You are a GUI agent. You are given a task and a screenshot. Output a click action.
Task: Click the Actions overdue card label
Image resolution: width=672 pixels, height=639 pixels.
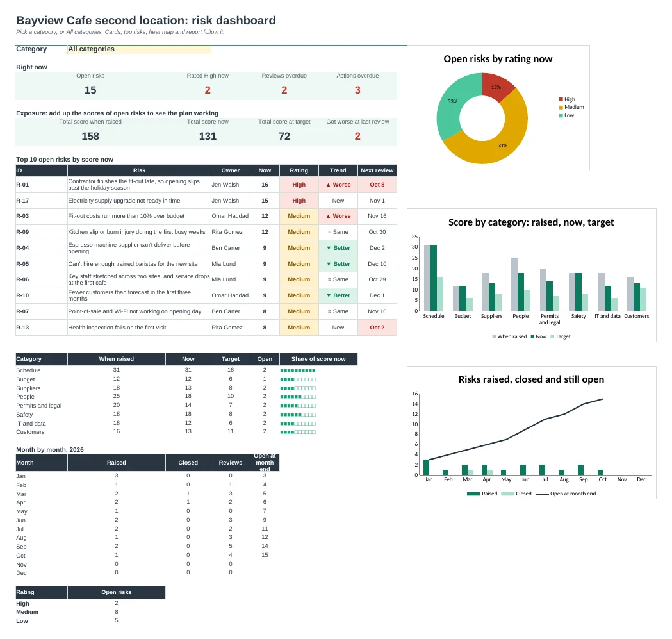point(357,76)
